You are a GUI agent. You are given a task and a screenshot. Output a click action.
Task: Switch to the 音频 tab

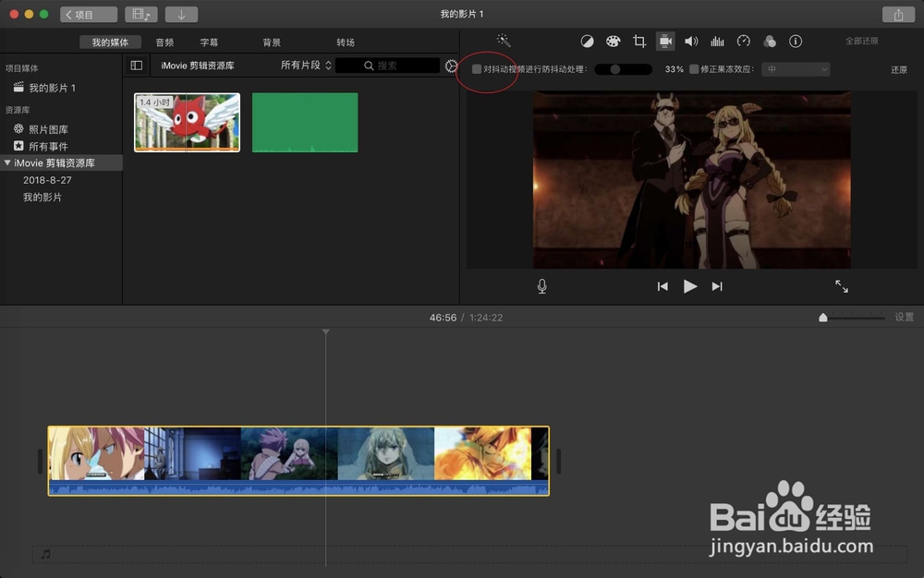[x=164, y=42]
